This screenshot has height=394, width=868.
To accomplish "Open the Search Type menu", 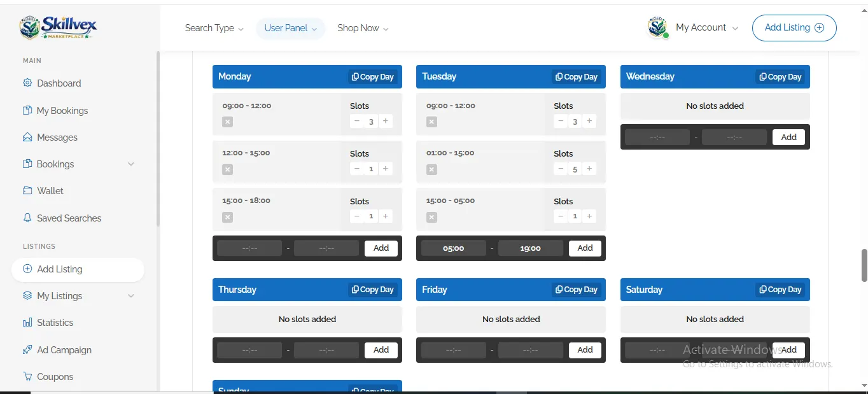I will [x=214, y=28].
